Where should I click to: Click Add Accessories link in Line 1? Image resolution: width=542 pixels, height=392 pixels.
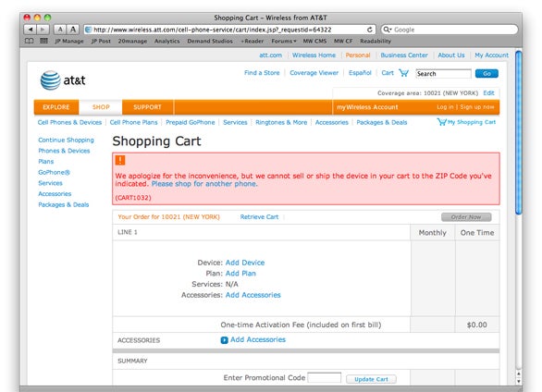coord(253,295)
